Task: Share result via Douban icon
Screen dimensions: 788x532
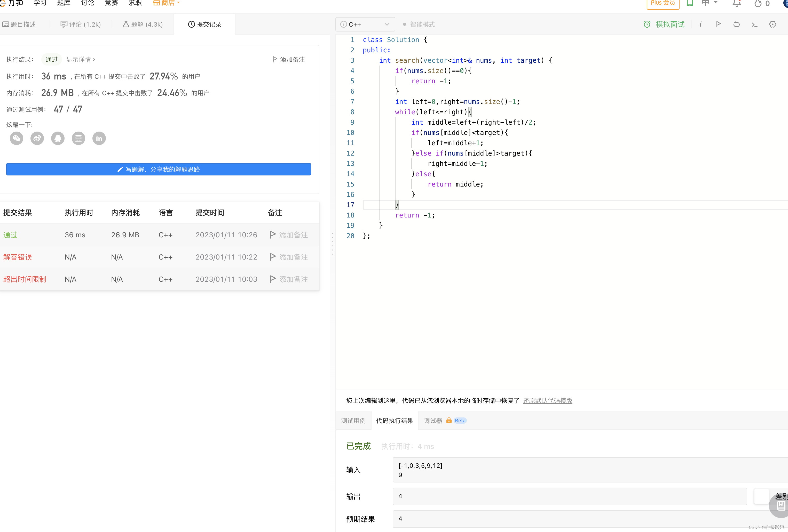Action: pyautogui.click(x=78, y=138)
